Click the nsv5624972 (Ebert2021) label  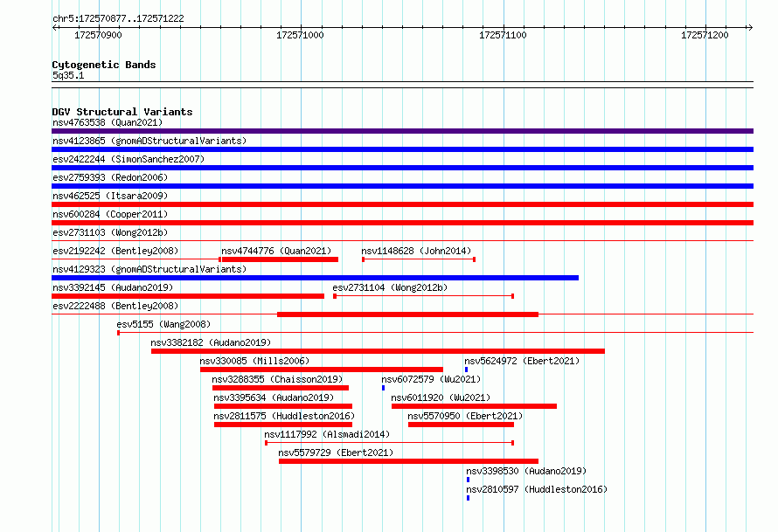click(x=522, y=361)
